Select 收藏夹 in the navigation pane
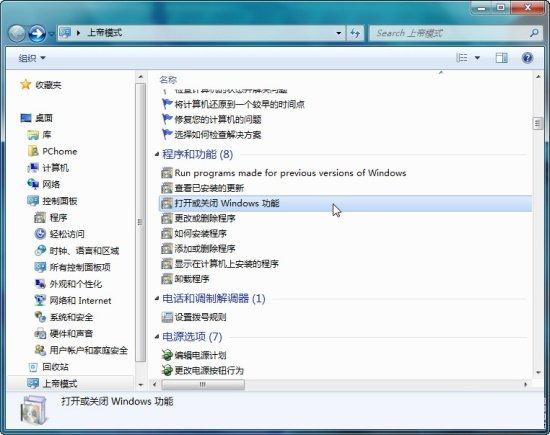The width and height of the screenshot is (550, 435). [48, 85]
